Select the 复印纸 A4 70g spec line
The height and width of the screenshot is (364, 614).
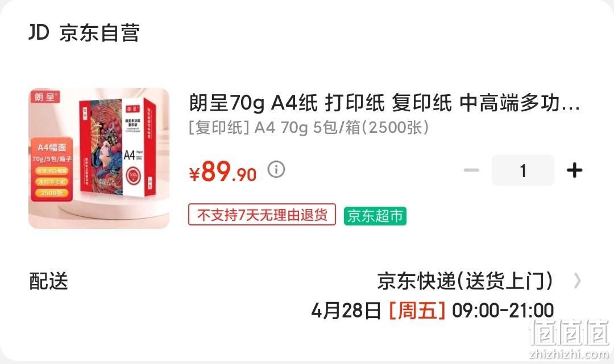pyautogui.click(x=309, y=127)
